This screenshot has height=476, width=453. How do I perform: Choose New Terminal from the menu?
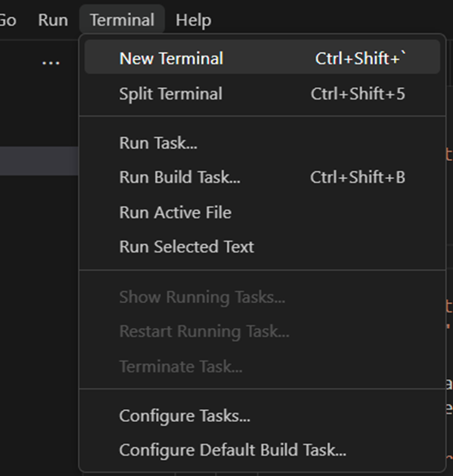tap(262, 58)
